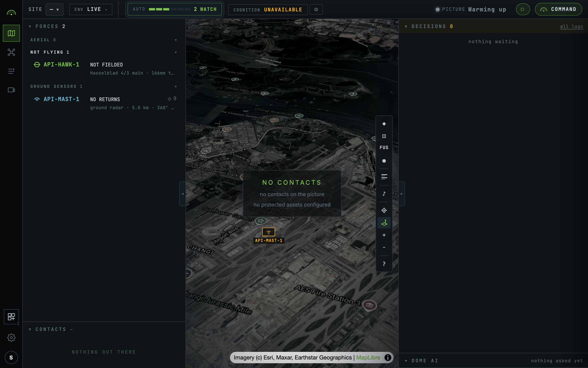Viewport: 588px width, 368px height.
Task: Collapse the DECISIONS panel
Action: [x=406, y=26]
